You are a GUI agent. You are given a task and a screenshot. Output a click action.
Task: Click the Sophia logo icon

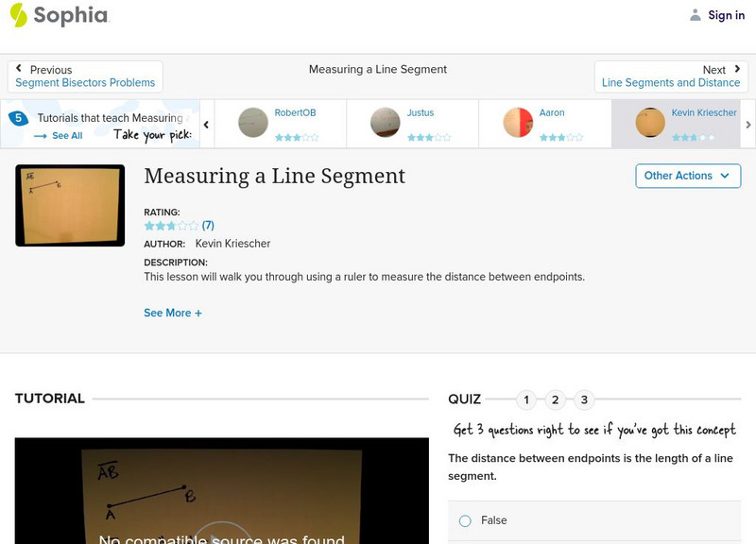coord(19,15)
